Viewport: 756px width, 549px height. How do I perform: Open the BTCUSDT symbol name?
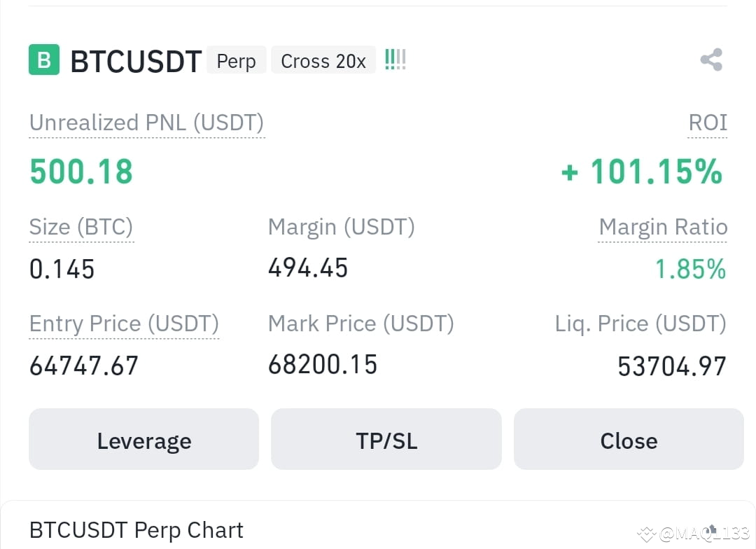[136, 61]
